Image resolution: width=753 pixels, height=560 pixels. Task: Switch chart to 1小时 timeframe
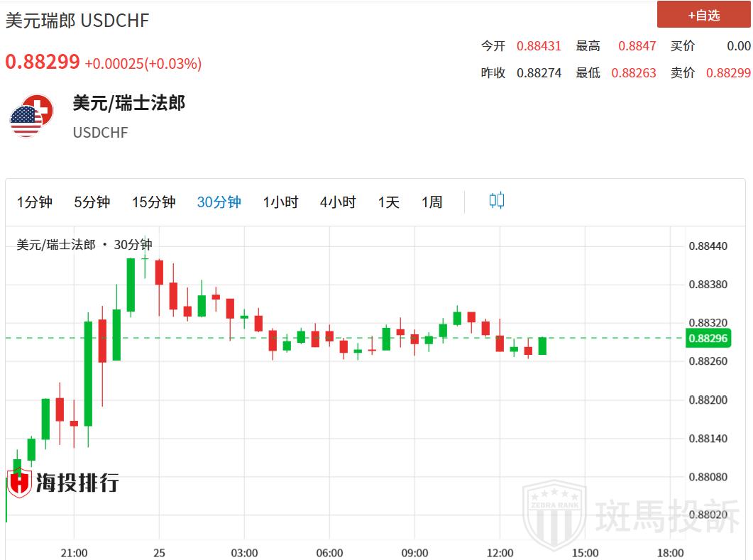tap(280, 202)
